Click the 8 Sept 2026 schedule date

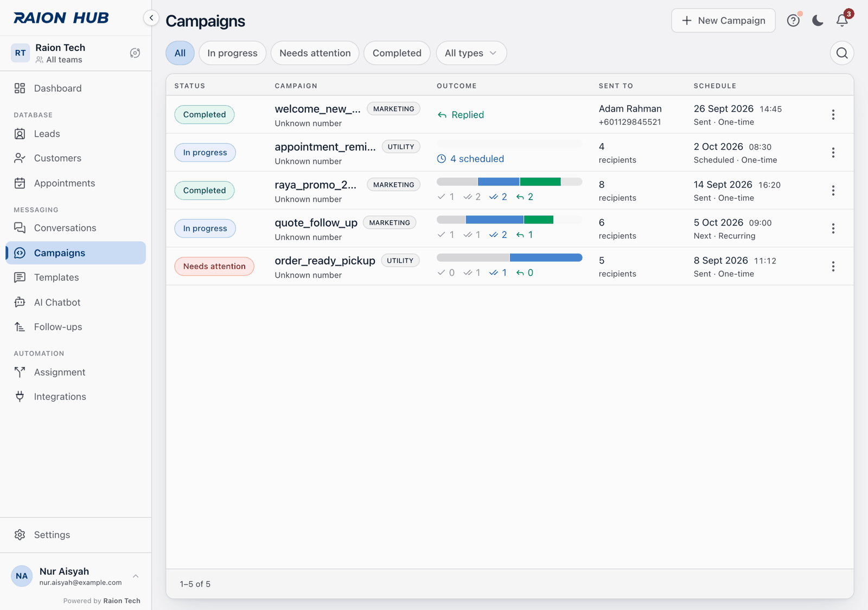click(720, 261)
